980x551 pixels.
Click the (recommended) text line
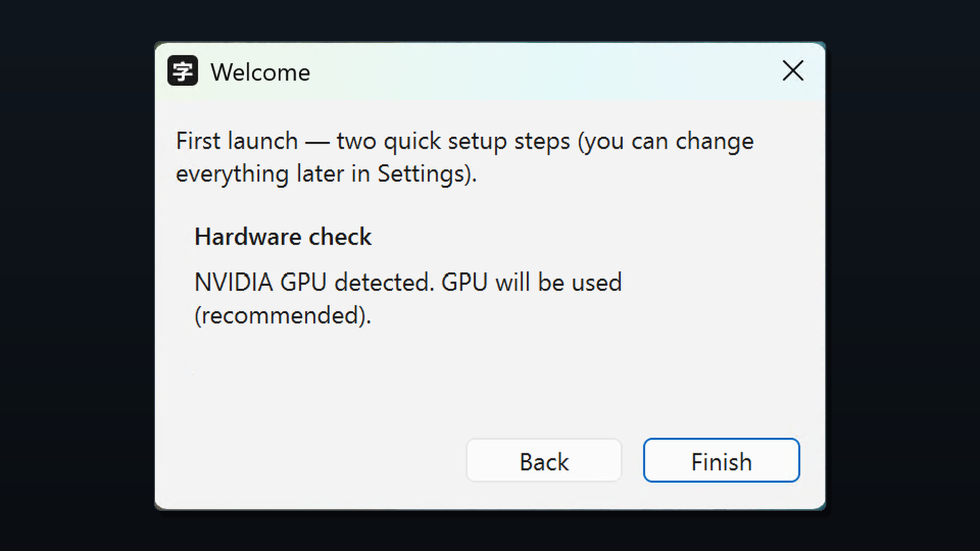click(x=283, y=315)
